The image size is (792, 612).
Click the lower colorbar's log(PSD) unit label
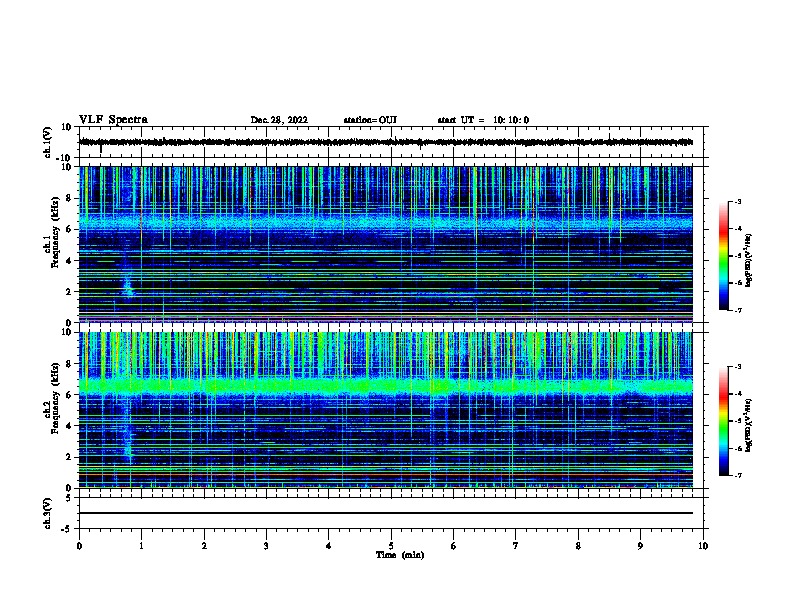(x=748, y=426)
